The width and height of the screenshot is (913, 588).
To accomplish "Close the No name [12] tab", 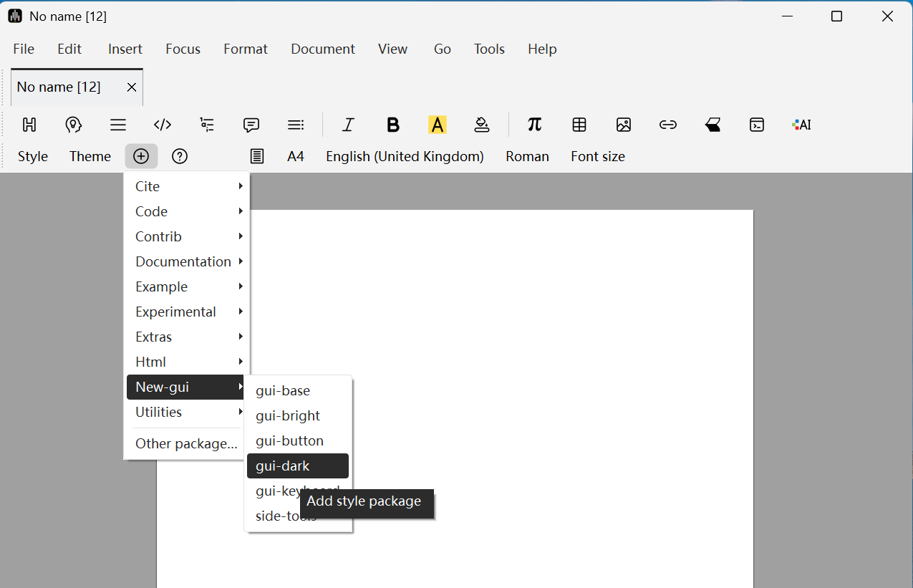I will [132, 87].
